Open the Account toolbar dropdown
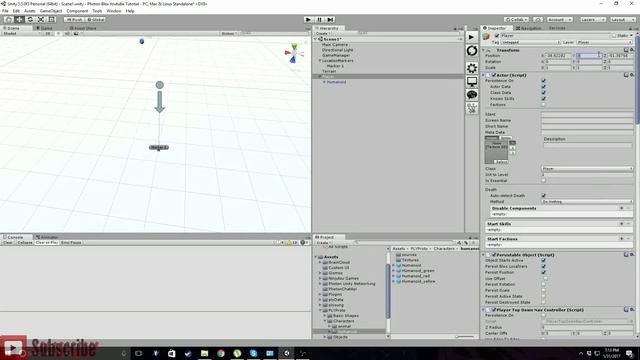The height and width of the screenshot is (360, 640). click(x=560, y=20)
